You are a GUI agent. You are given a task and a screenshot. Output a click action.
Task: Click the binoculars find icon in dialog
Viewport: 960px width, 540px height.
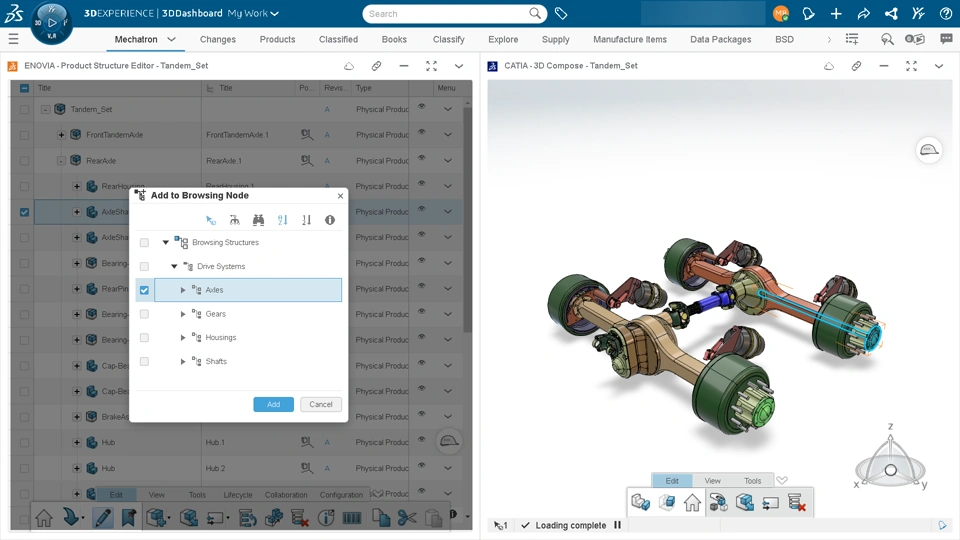point(258,220)
